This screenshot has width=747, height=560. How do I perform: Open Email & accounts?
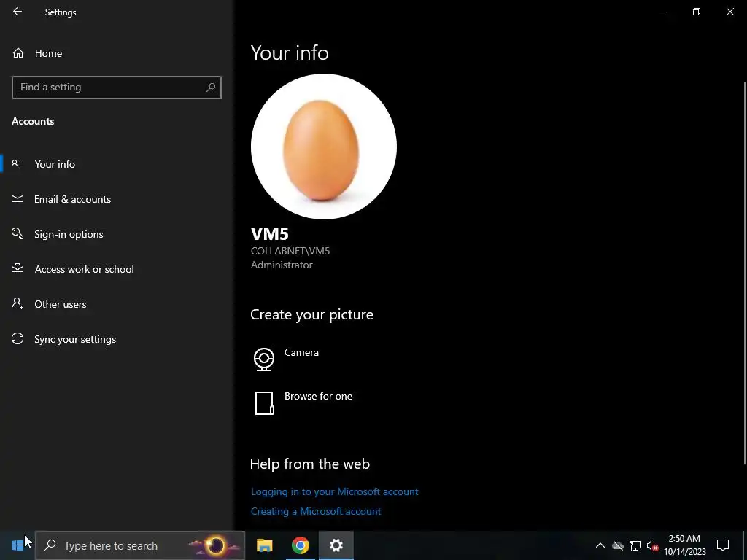116,199
